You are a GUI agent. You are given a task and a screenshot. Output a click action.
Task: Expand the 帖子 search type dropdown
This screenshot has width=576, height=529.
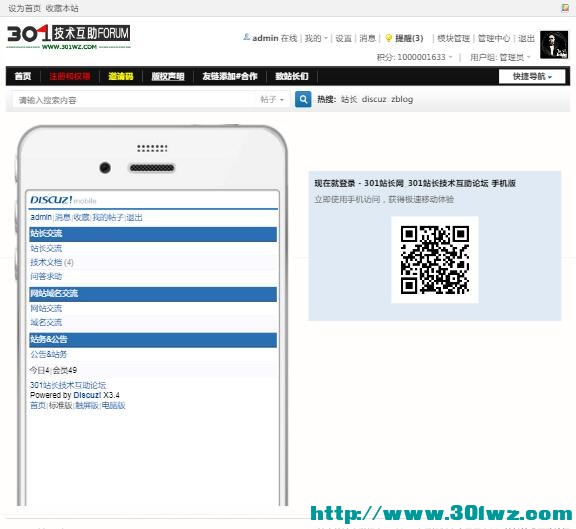coord(272,99)
